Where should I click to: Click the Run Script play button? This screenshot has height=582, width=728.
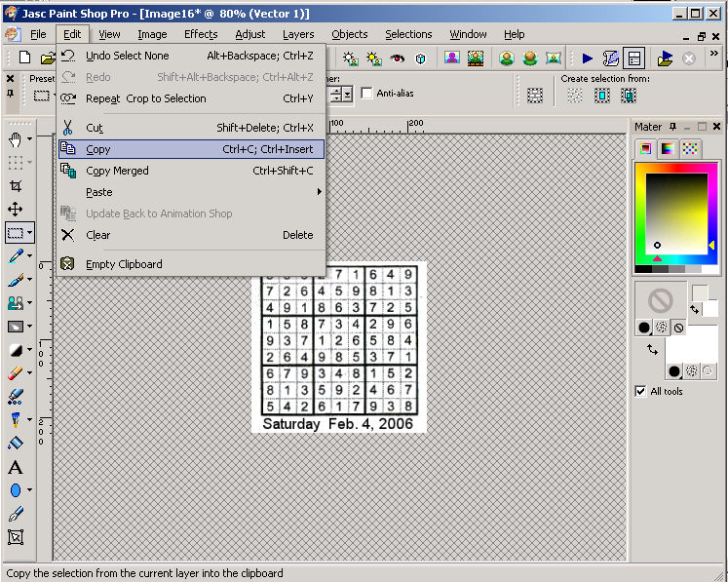[x=587, y=58]
